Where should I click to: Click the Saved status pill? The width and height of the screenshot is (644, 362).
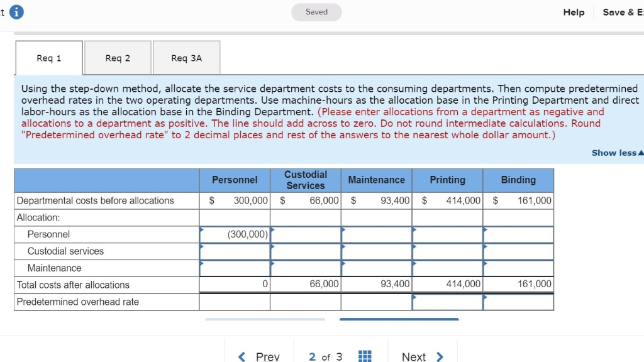coord(317,12)
